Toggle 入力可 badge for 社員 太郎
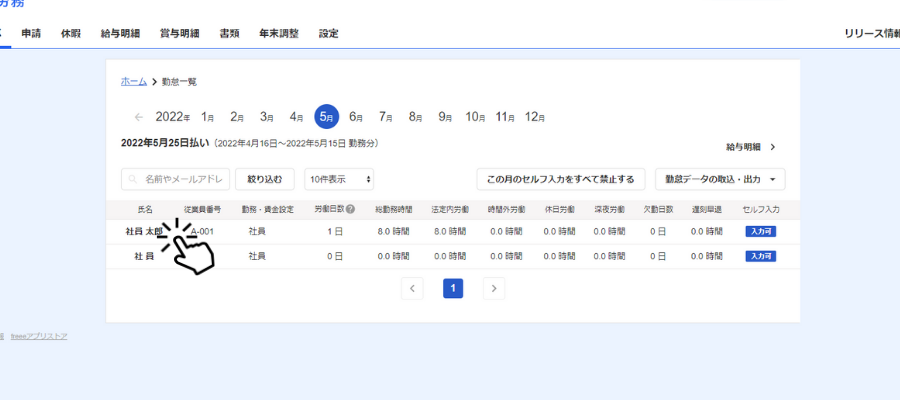Screen dimensions: 900x400 point(762,231)
